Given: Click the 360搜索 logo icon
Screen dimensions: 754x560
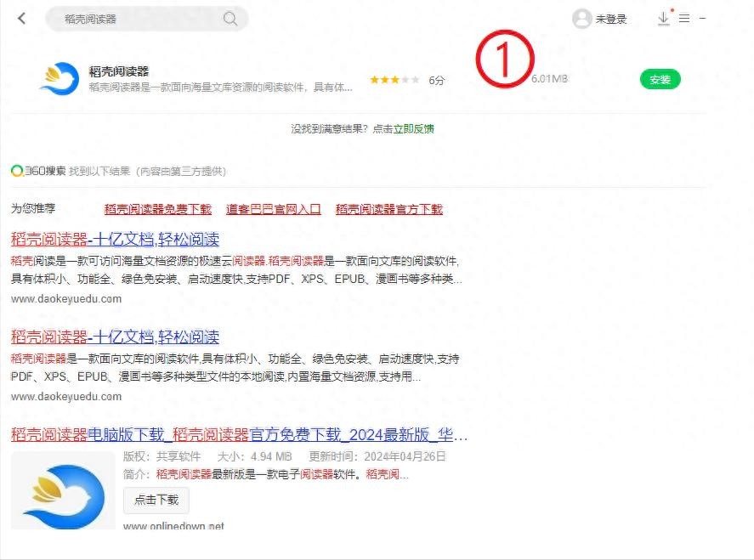Looking at the screenshot, I should click(17, 171).
